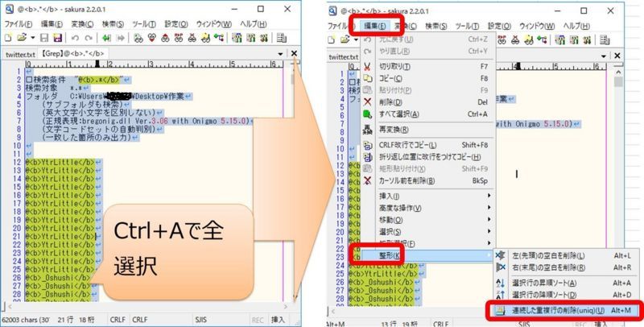Toggle 挿入 insert mode in left status bar

click(x=278, y=320)
